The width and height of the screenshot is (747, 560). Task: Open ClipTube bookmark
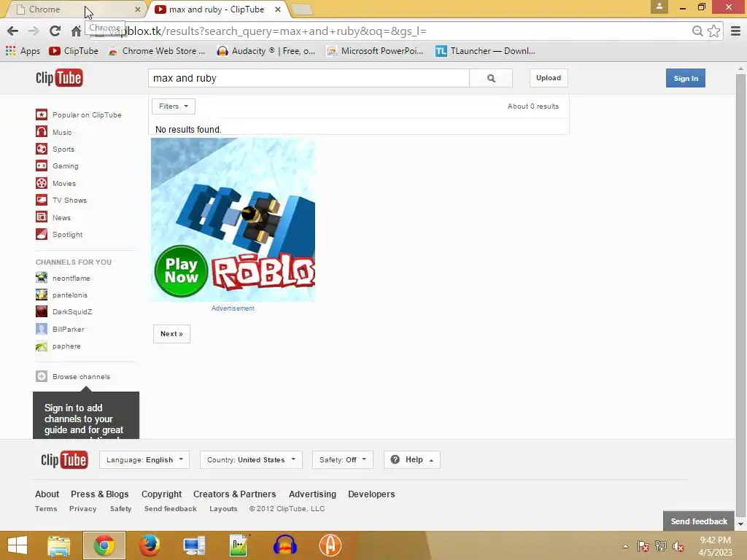(74, 51)
